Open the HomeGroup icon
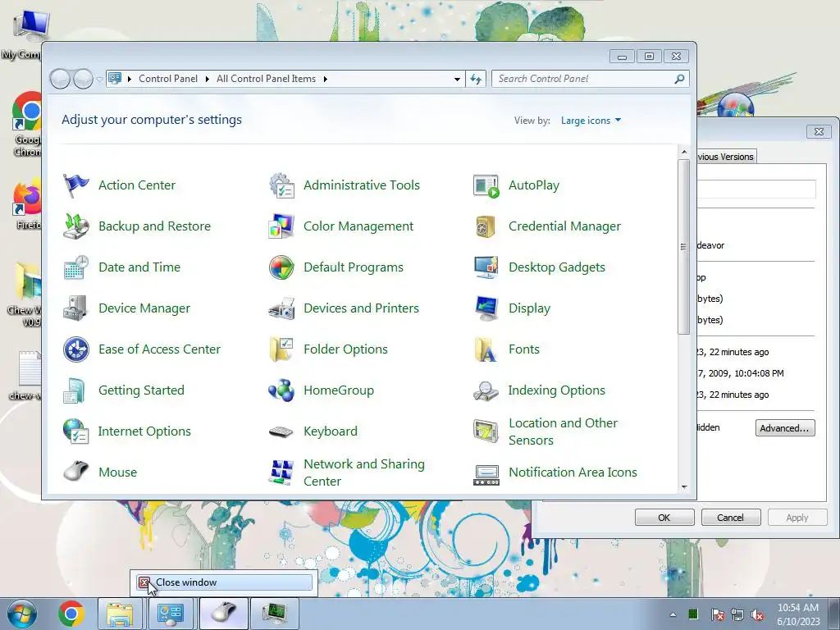 pos(281,390)
